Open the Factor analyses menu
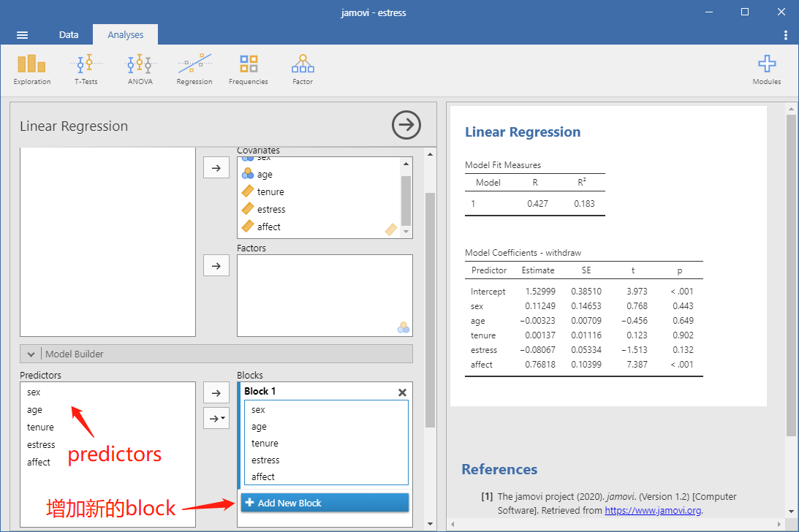 pyautogui.click(x=303, y=70)
